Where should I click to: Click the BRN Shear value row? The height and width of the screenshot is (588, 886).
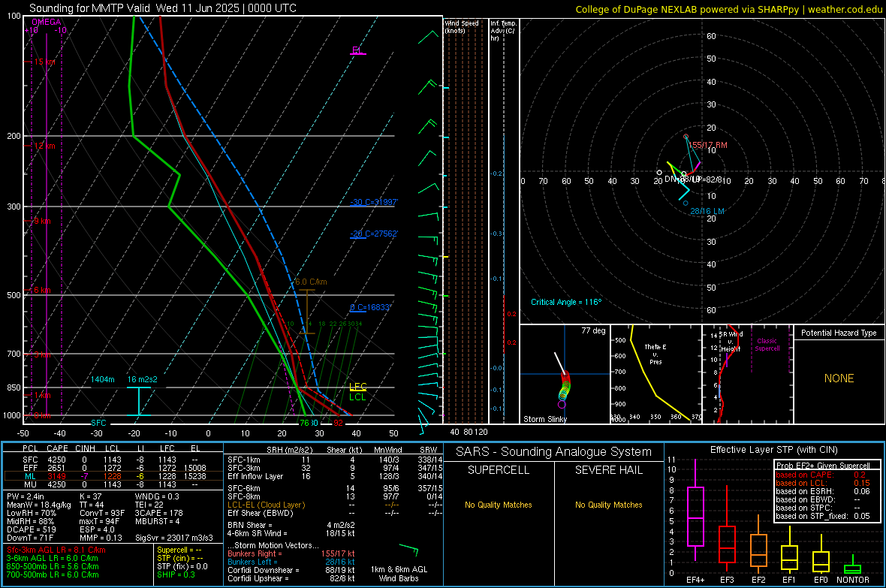pyautogui.click(x=291, y=525)
